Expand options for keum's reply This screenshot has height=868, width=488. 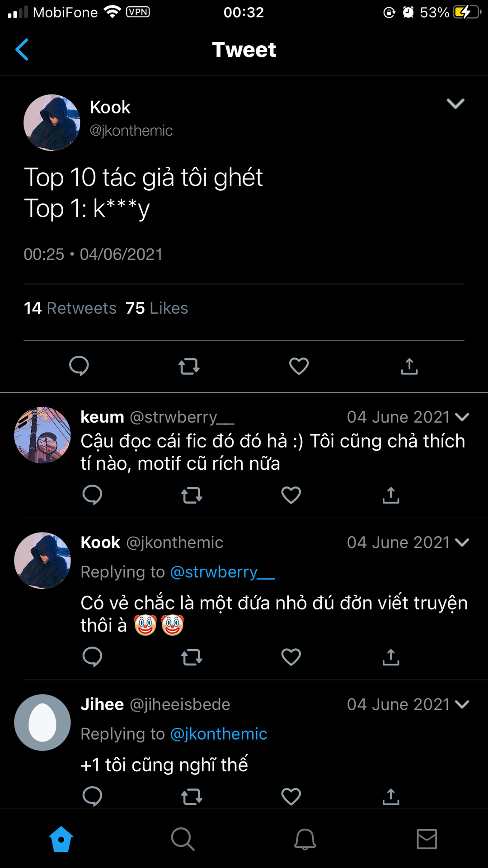coord(462,417)
